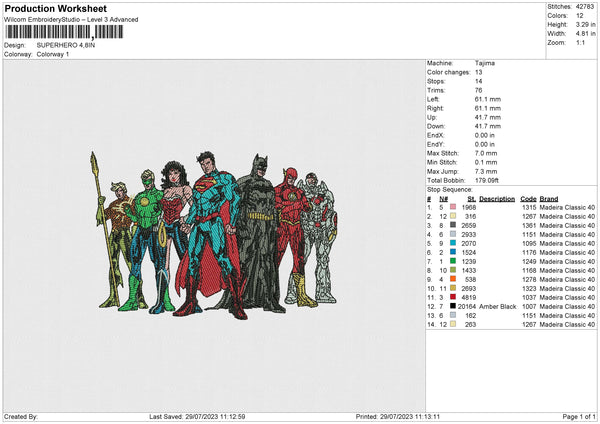Click the 'N#' column header
The image size is (600, 424).
click(x=443, y=199)
